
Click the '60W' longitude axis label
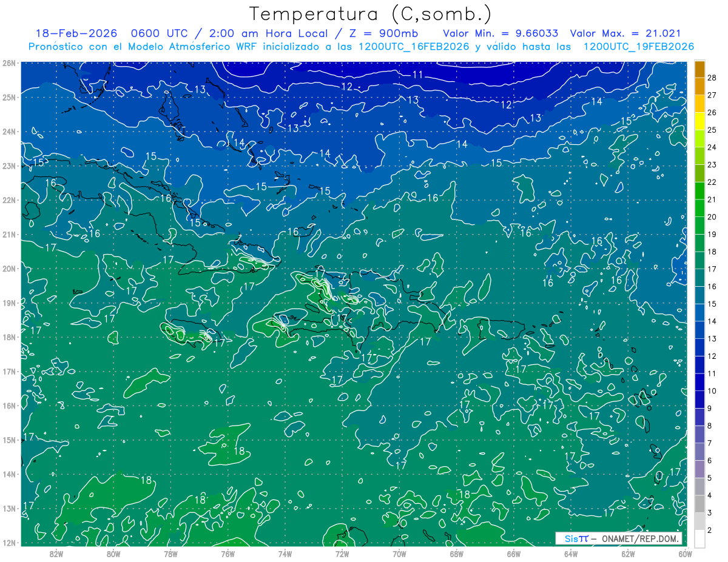[685, 554]
